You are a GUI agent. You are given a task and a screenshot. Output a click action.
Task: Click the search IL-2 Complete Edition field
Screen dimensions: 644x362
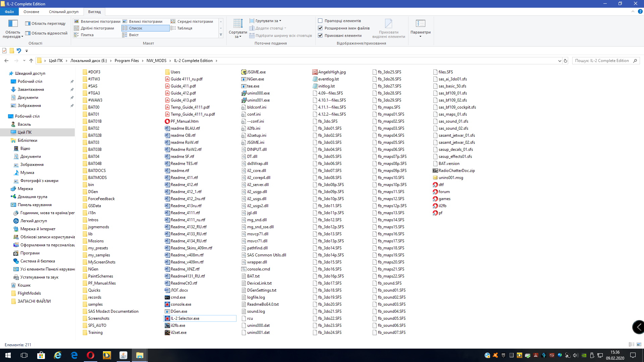point(602,61)
